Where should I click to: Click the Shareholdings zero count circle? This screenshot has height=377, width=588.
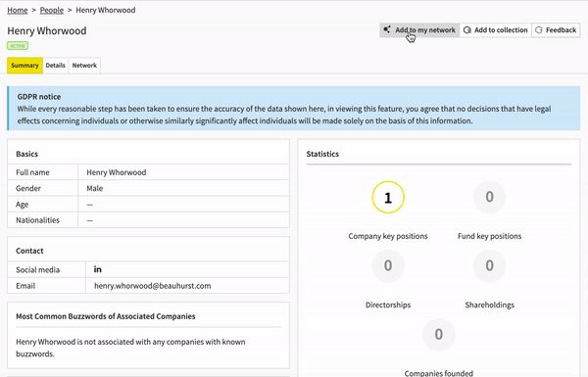point(489,265)
